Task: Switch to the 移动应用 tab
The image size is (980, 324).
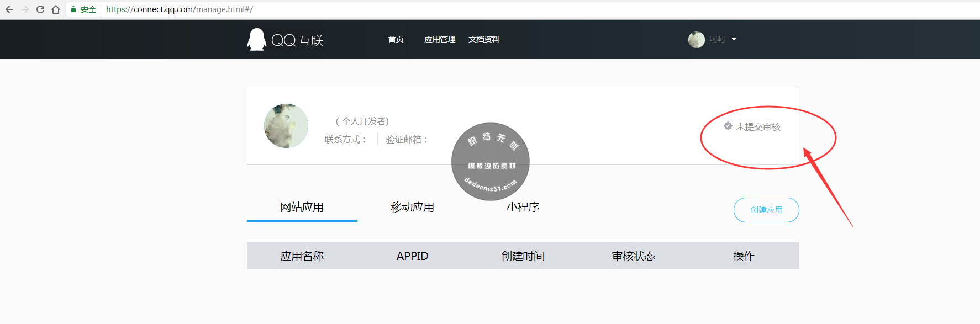Action: coord(413,208)
